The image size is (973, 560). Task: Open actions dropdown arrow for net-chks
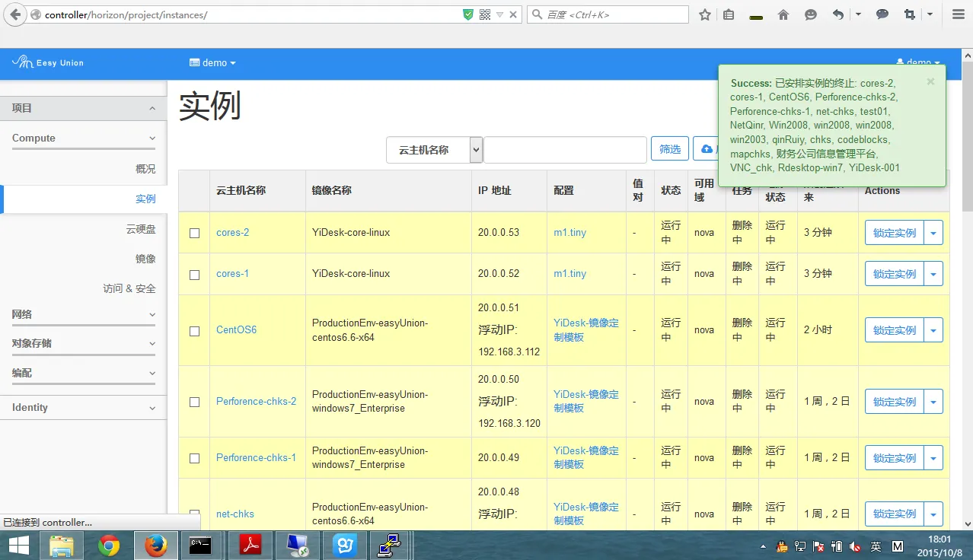click(933, 514)
